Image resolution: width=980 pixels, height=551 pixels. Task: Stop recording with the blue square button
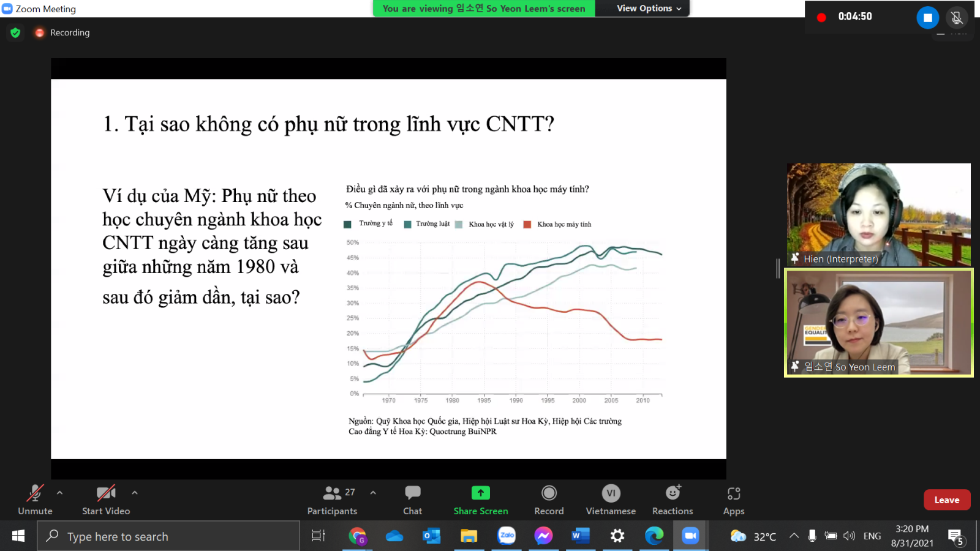pos(927,18)
